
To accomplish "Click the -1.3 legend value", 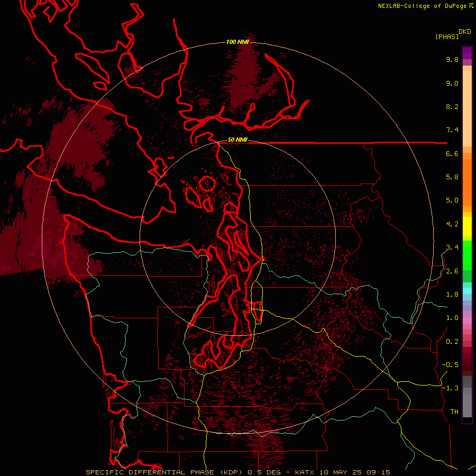I will (x=450, y=388).
